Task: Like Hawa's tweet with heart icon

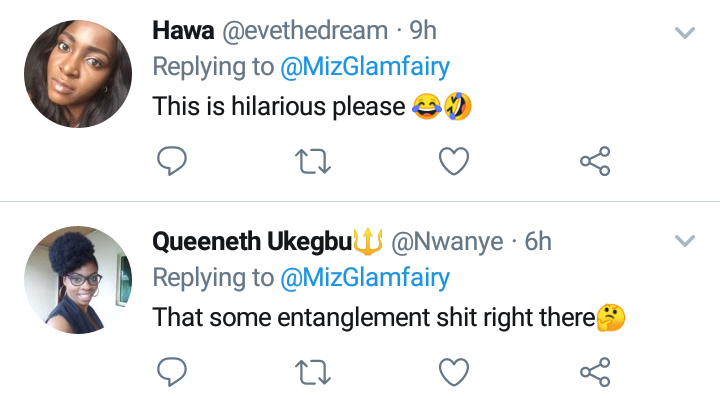Action: click(454, 161)
